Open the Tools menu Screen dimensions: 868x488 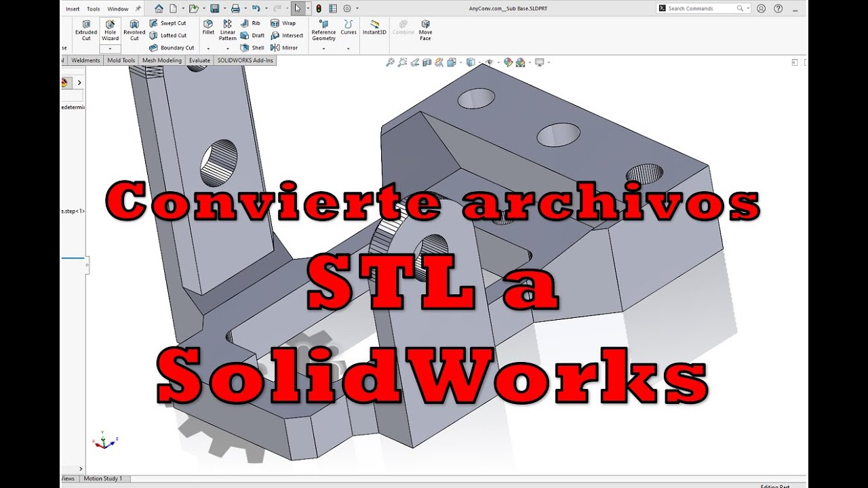click(94, 9)
